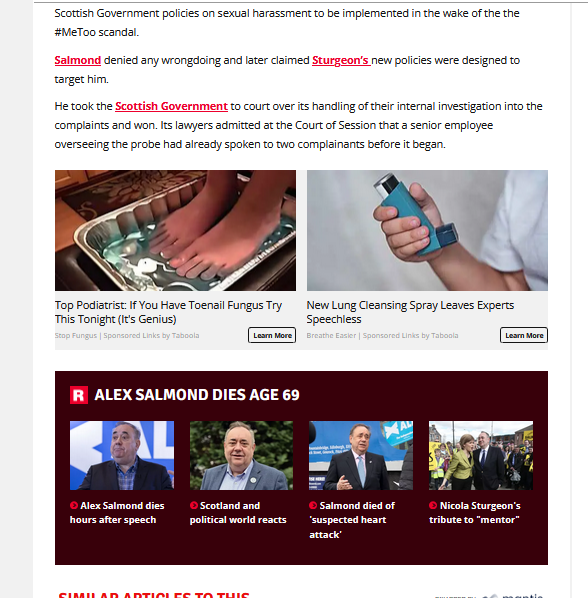Click arrow icon beside 'Salmond died of'
This screenshot has width=588, height=598.
coord(313,505)
